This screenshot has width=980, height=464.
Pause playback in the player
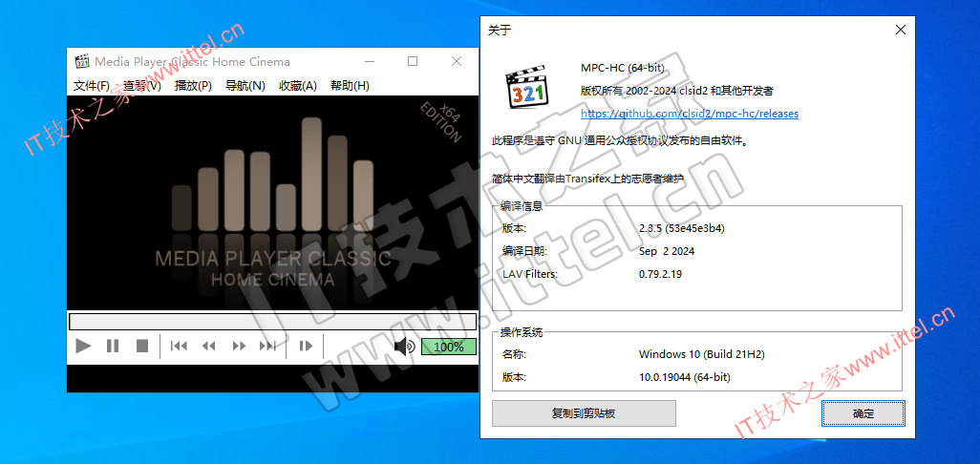113,346
